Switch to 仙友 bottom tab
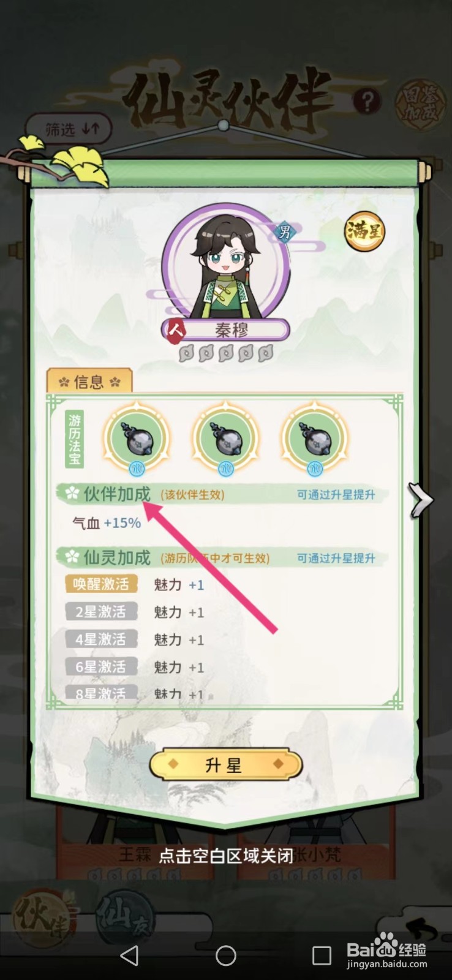The image size is (452, 980). pyautogui.click(x=124, y=914)
